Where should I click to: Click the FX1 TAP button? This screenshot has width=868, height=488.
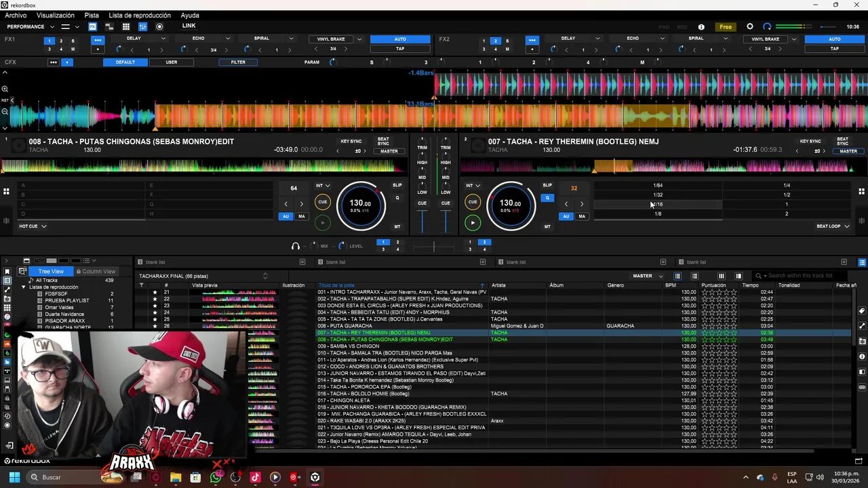[400, 49]
